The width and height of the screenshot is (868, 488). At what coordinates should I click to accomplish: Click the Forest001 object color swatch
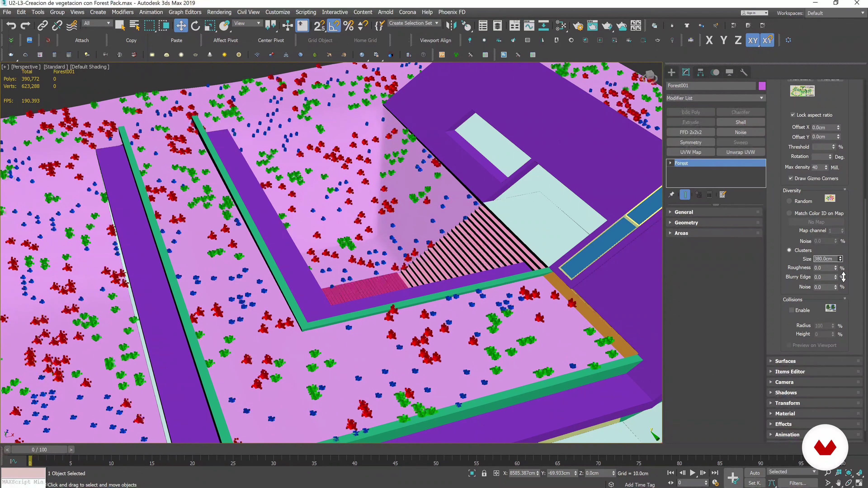coord(762,86)
